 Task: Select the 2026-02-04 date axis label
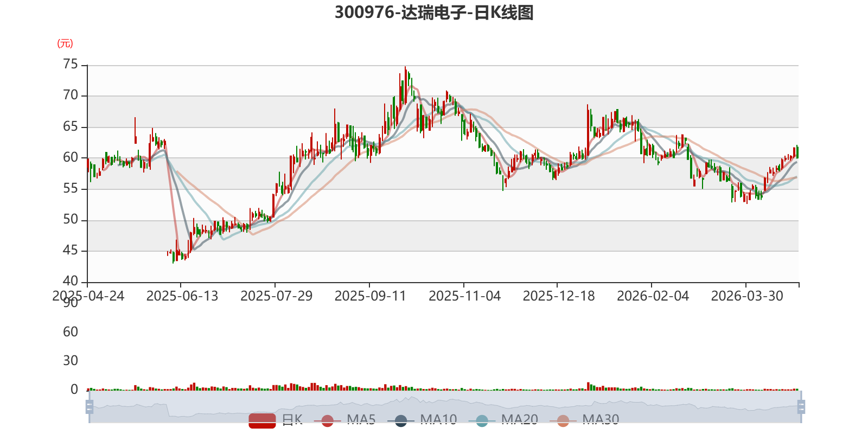click(x=653, y=296)
